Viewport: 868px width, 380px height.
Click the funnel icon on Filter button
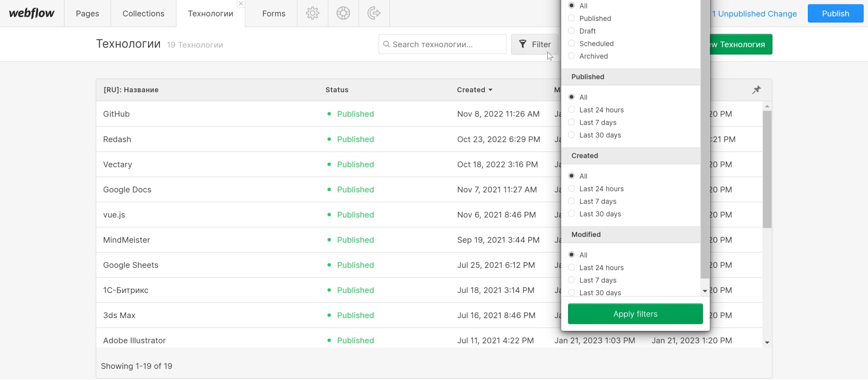(523, 44)
